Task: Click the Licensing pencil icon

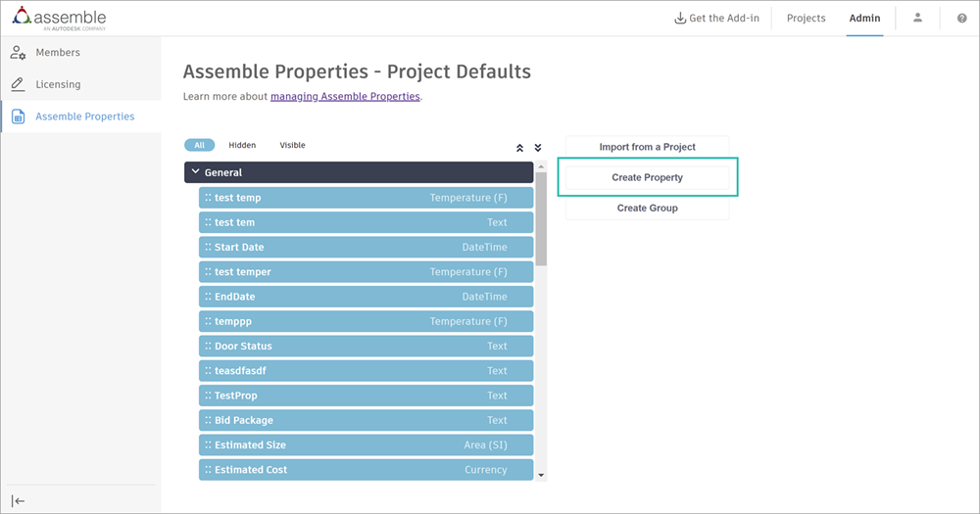Action: 18,85
